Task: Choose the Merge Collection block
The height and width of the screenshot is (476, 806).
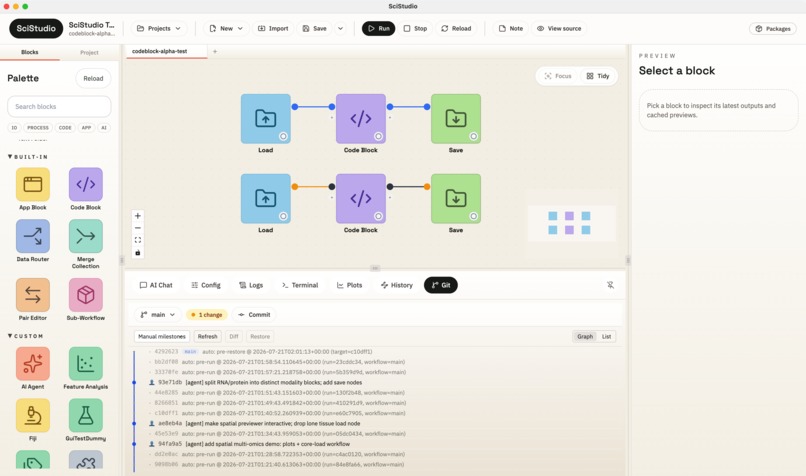Action: click(x=85, y=236)
